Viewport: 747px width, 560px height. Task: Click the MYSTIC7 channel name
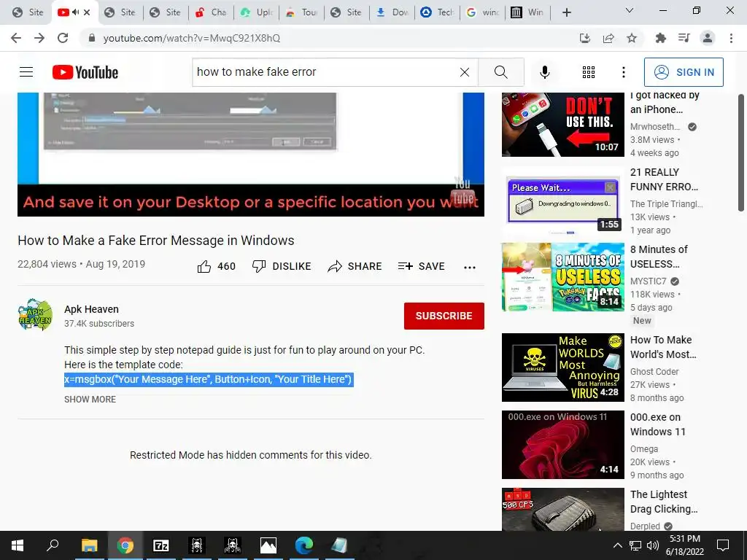pos(648,281)
